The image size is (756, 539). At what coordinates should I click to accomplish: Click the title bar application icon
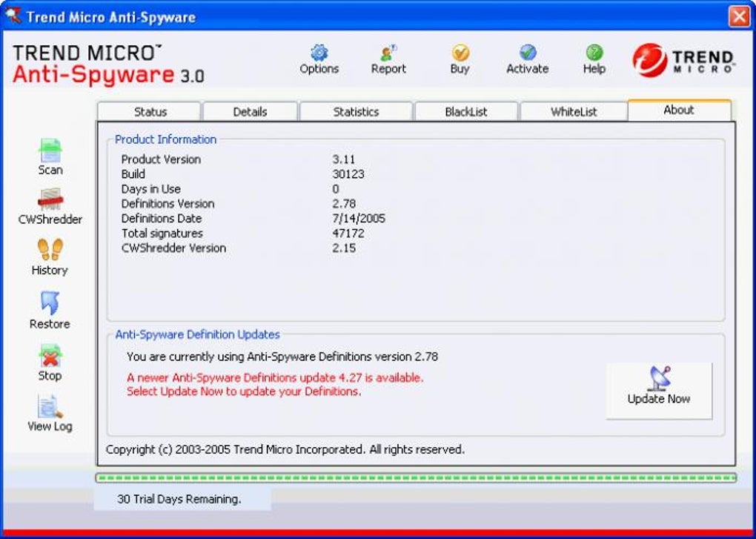pos(13,16)
